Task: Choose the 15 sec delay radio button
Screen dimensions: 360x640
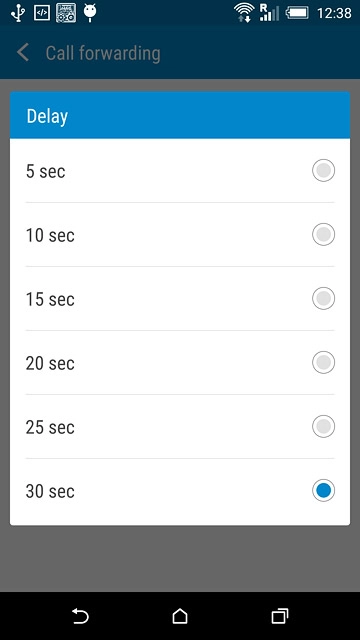Action: pyautogui.click(x=323, y=298)
